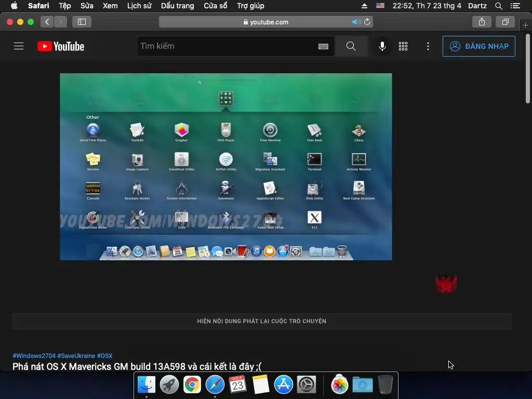Screen dimensions: 532x399
Task: Open the on-screen keyboard in search box
Action: click(323, 46)
